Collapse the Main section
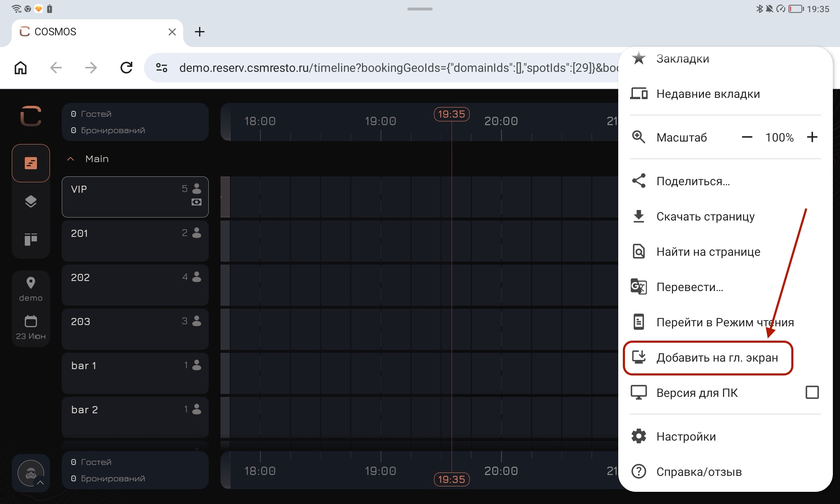Image resolution: width=840 pixels, height=504 pixels. point(71,159)
